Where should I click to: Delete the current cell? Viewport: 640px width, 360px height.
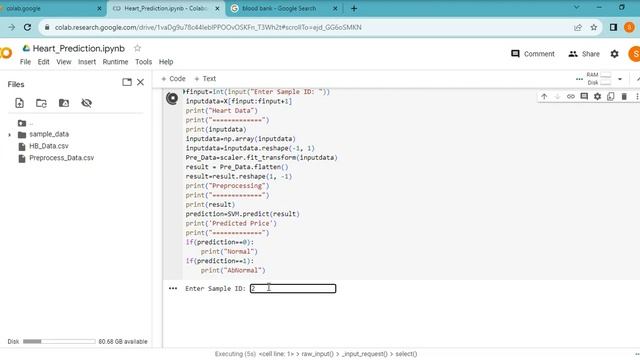(624, 96)
